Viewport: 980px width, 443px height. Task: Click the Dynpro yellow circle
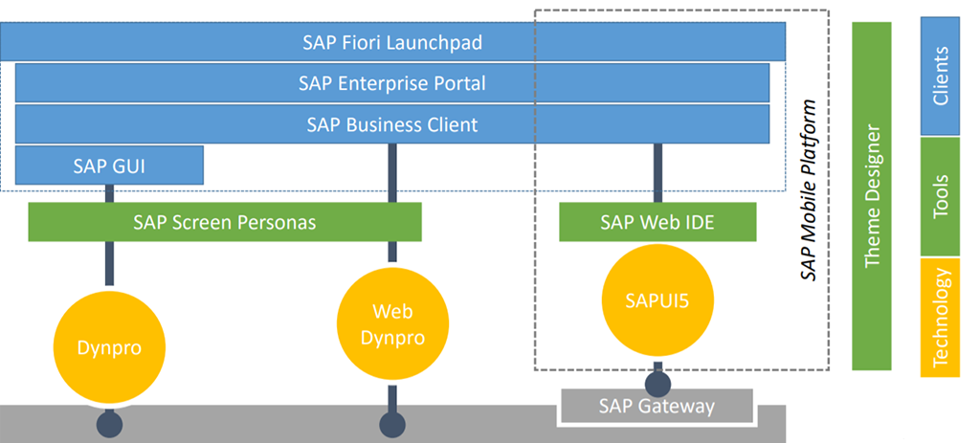coord(109,348)
